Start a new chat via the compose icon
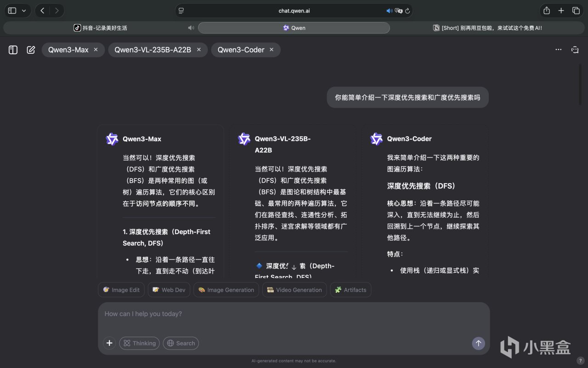Viewport: 588px width, 368px height. pyautogui.click(x=30, y=50)
